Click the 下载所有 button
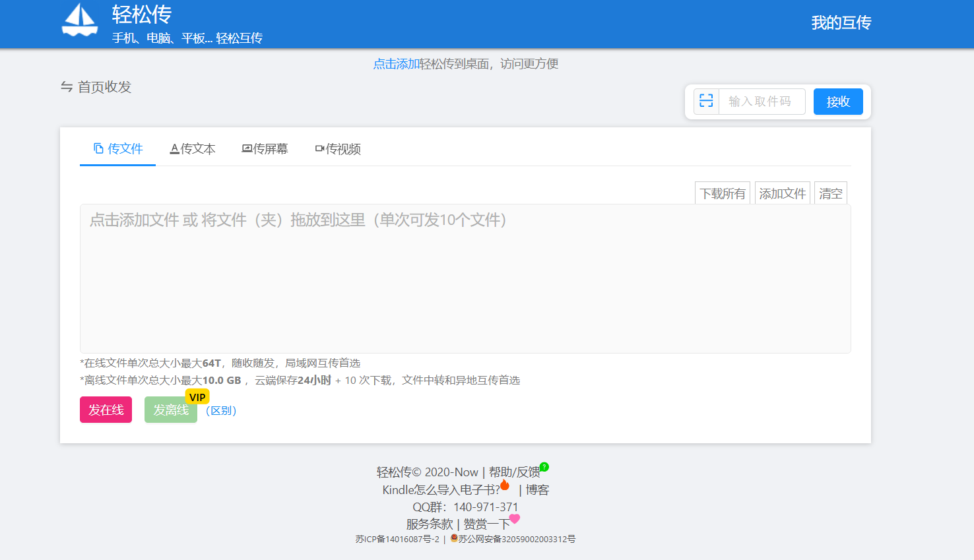974x560 pixels. [723, 193]
